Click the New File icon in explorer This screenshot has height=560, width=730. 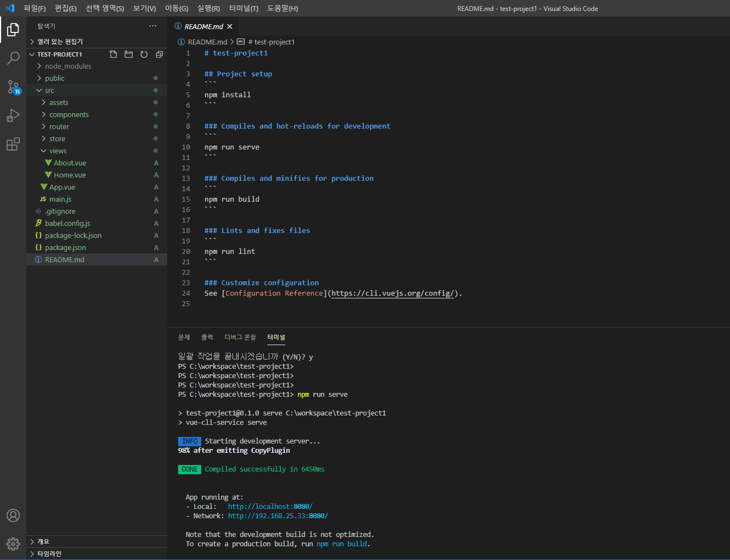pyautogui.click(x=113, y=54)
